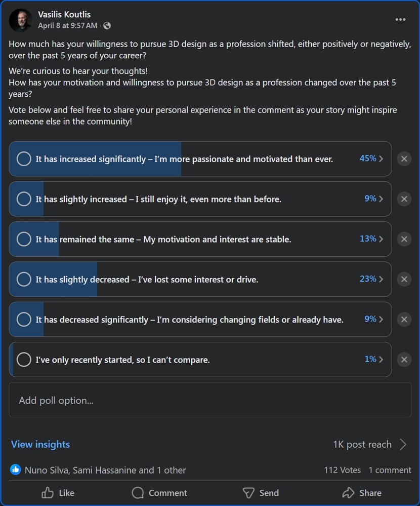
Task: Open the 1 comment link
Action: tap(390, 470)
